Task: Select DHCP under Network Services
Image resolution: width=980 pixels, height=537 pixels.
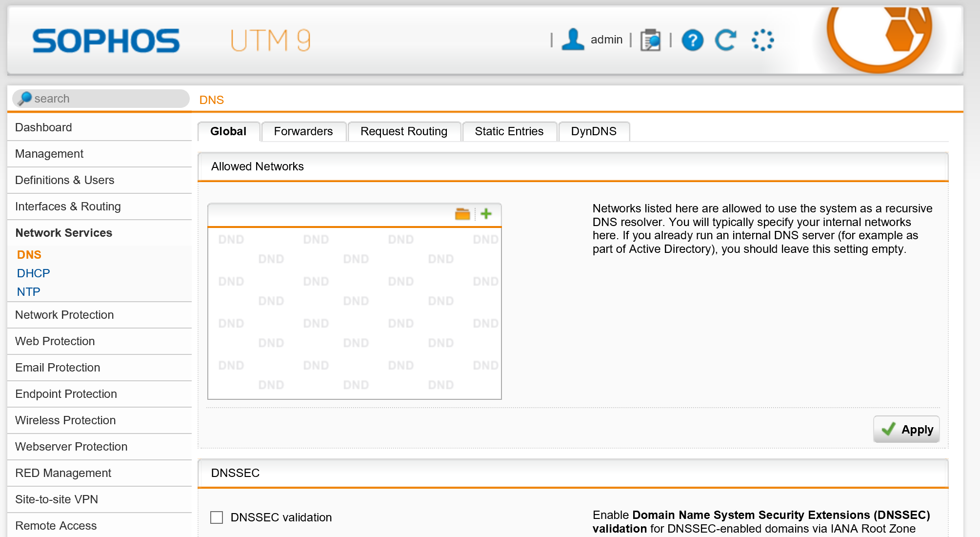Action: click(x=33, y=273)
